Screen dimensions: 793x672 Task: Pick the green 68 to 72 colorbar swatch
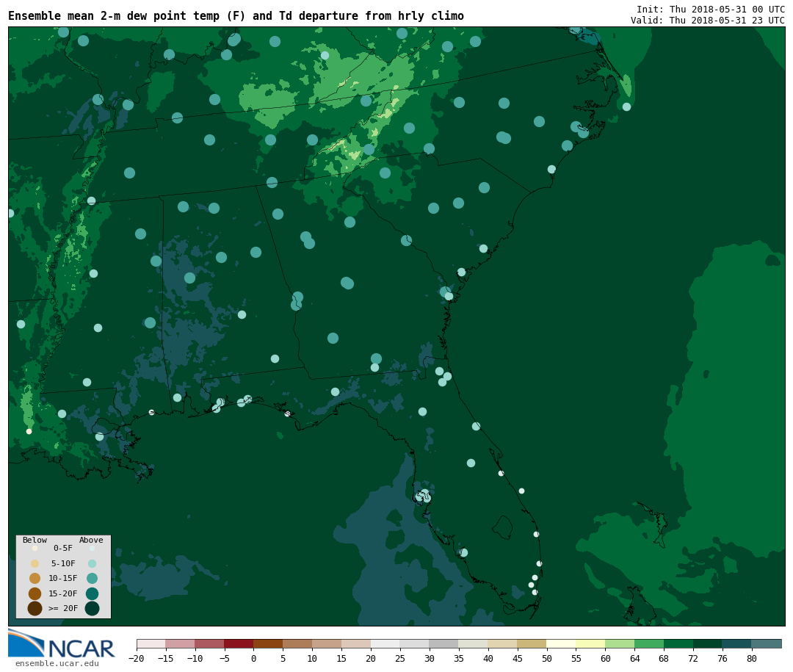[678, 643]
